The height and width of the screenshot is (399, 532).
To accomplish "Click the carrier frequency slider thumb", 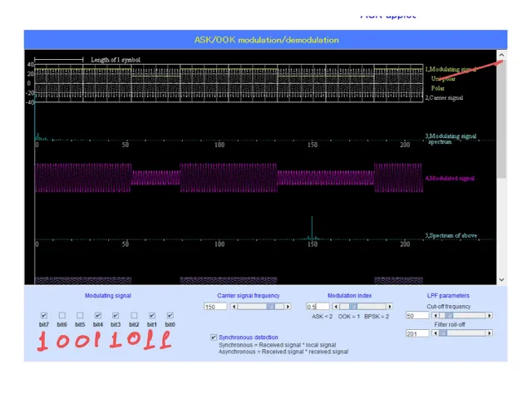I will [271, 307].
